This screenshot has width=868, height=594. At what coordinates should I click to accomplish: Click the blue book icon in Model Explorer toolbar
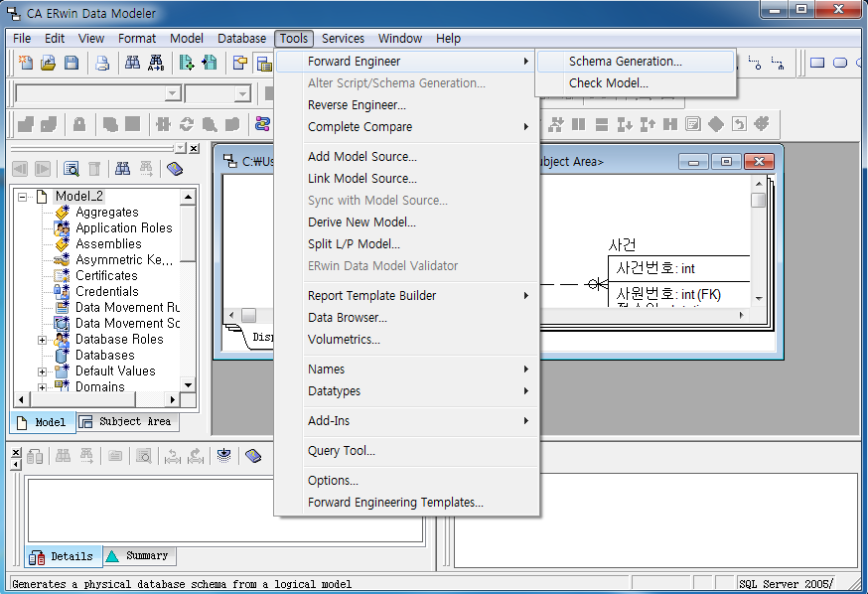click(x=175, y=168)
